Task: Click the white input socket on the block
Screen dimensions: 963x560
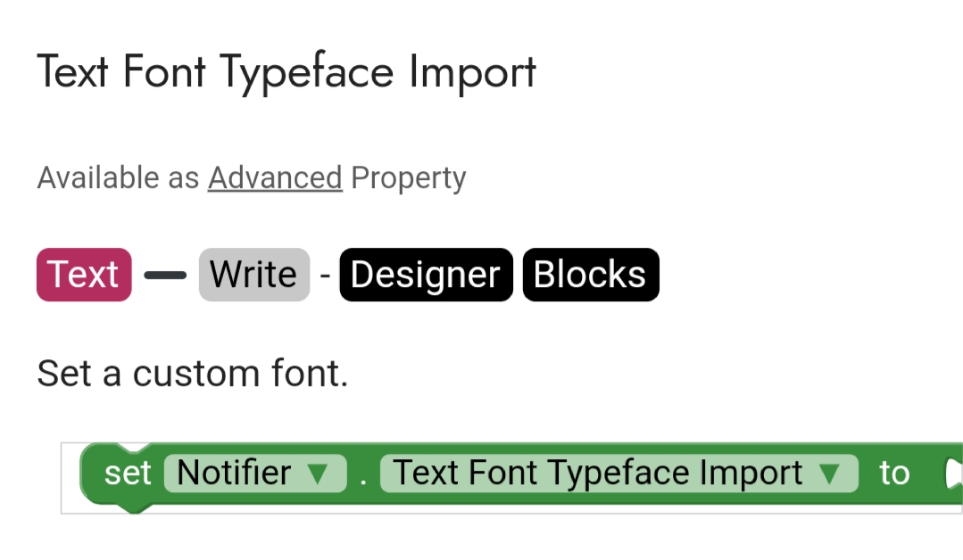Action: pos(952,474)
